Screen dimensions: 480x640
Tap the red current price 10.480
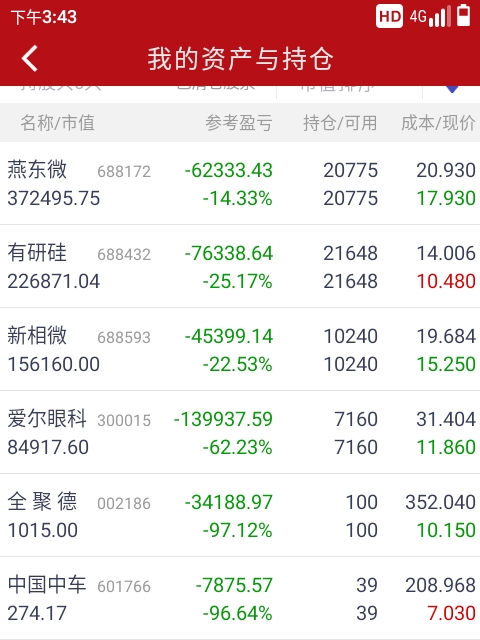pos(446,281)
